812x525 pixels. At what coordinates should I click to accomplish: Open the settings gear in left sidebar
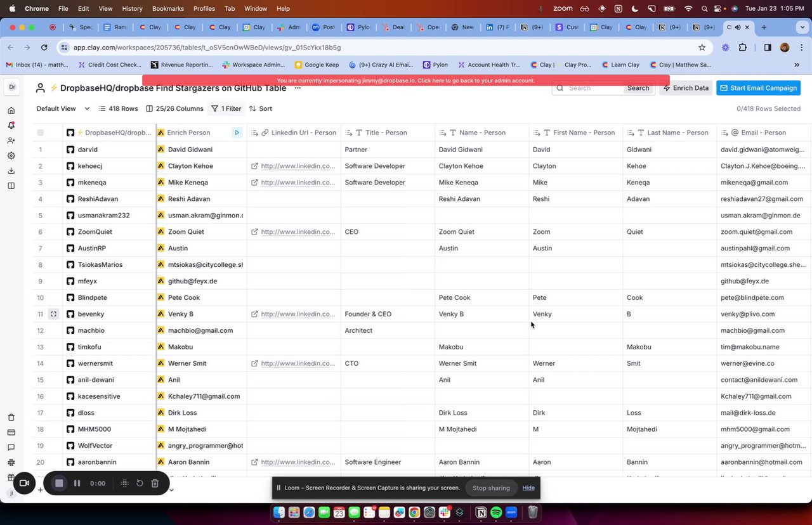tap(11, 155)
